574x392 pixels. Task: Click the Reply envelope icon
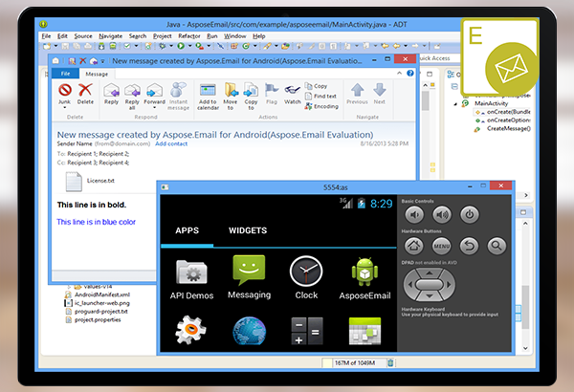pos(111,90)
